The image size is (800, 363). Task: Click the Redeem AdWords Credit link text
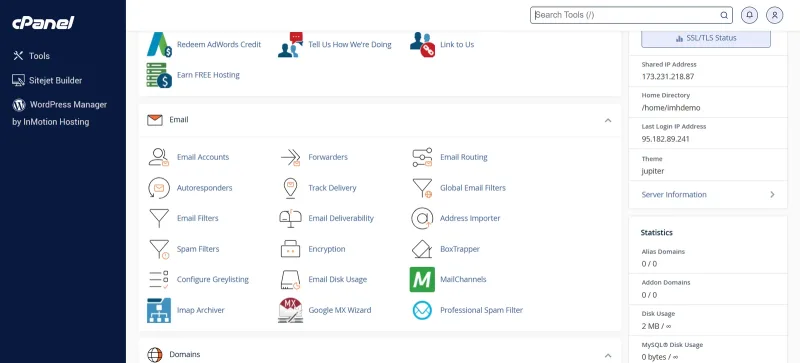pos(219,44)
